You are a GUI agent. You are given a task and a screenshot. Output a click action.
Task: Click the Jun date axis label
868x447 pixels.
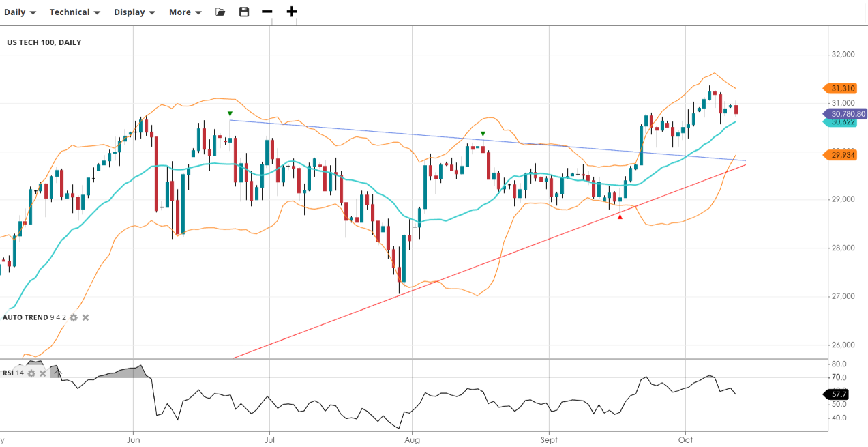[x=134, y=440]
